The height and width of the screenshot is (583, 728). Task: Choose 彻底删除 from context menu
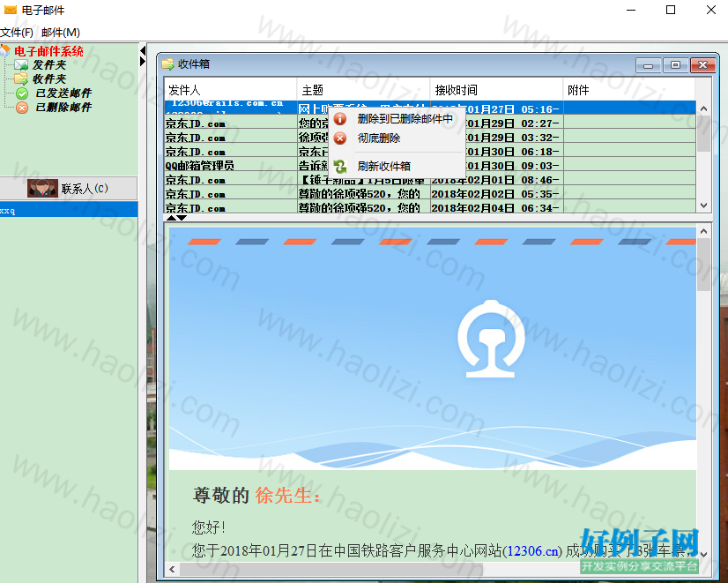click(x=397, y=138)
